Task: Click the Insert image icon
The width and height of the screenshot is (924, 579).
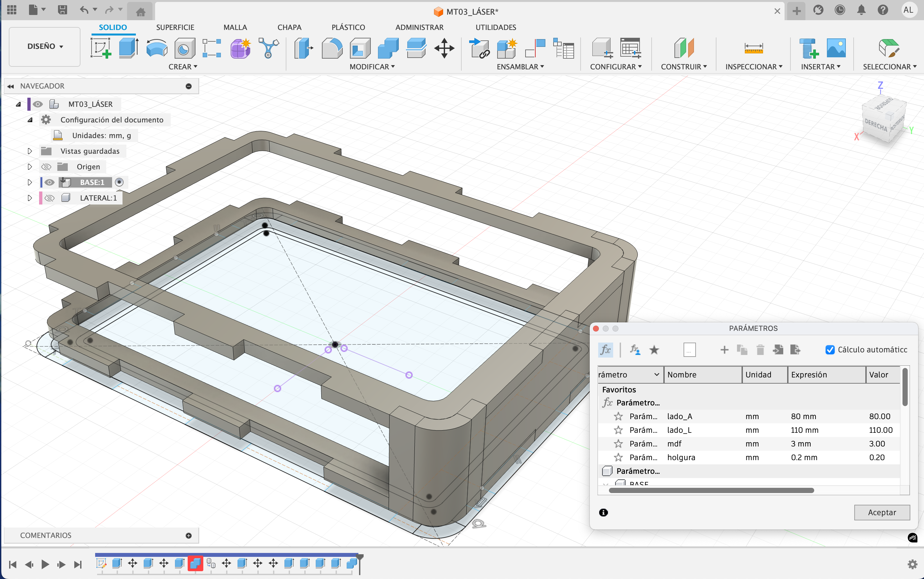Action: 836,49
